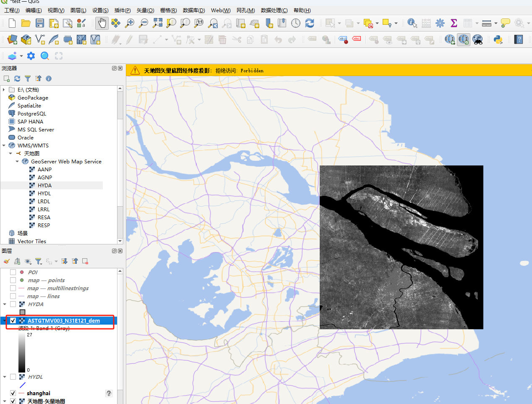Select the HYDA WMS layer in browser
Viewport: 532px width, 404px height.
[x=44, y=186]
